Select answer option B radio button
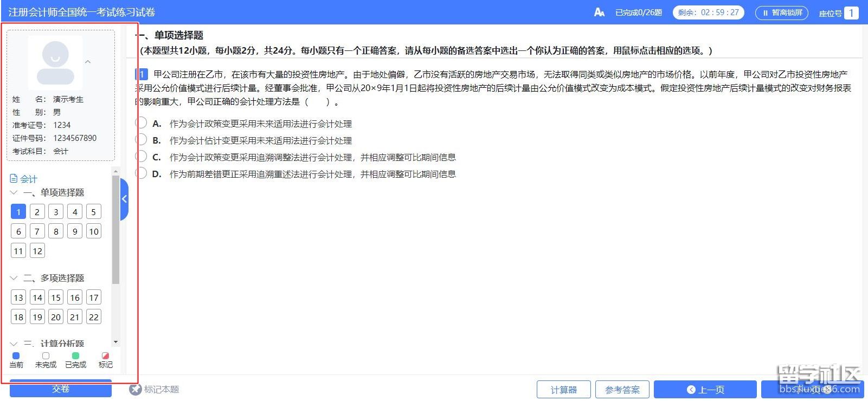Screen dimensions: 868x401 coord(141,140)
